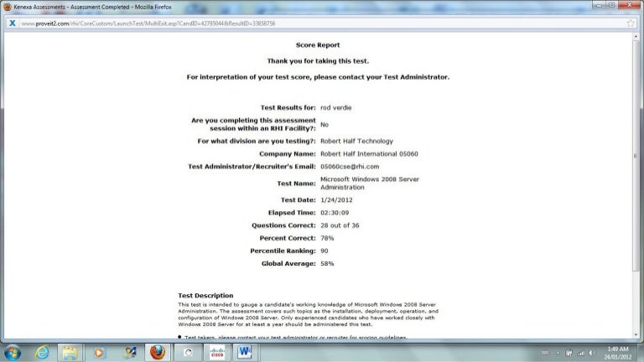Click the test date 1/24/2012
The image size is (644, 362).
tap(336, 200)
